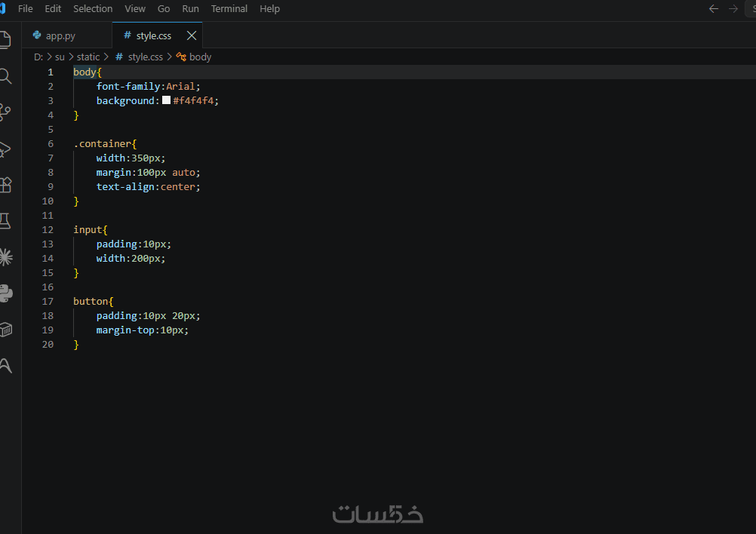
Task: Open the container box icon in activity bar
Action: (6, 329)
